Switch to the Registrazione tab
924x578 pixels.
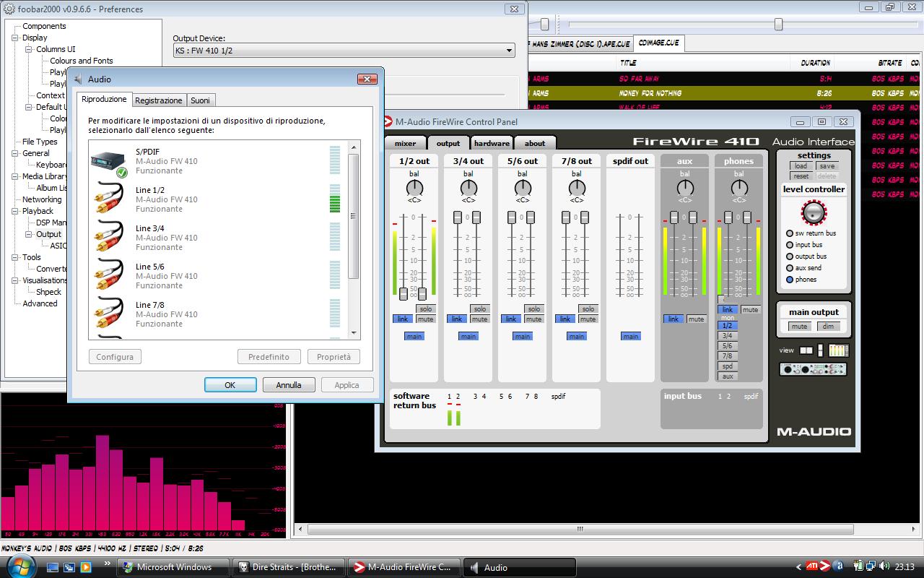159,100
